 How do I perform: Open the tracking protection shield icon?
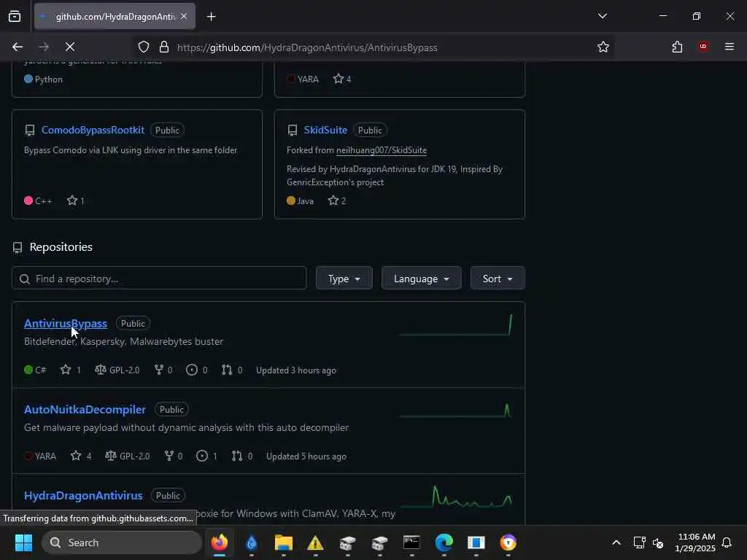(144, 47)
